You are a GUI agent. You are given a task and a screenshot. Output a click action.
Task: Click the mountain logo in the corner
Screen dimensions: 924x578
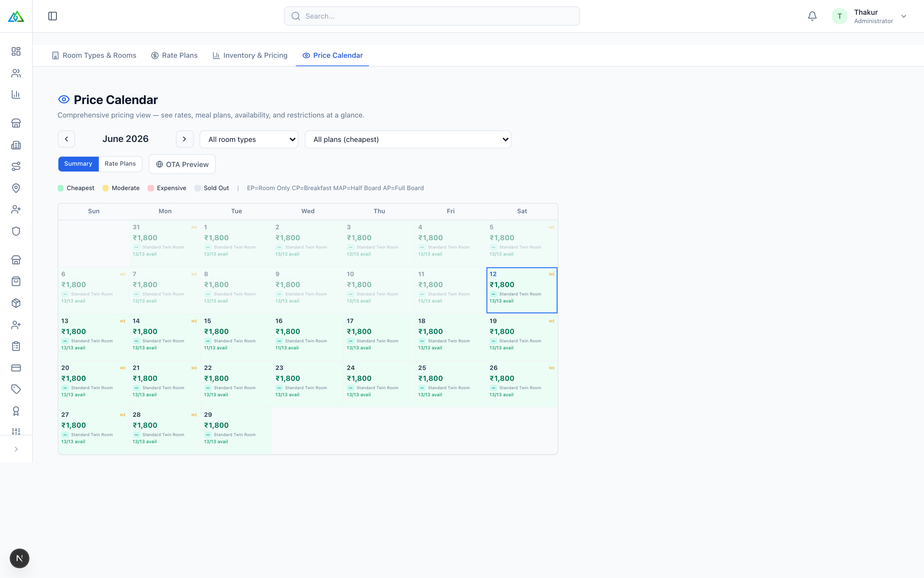pos(16,16)
